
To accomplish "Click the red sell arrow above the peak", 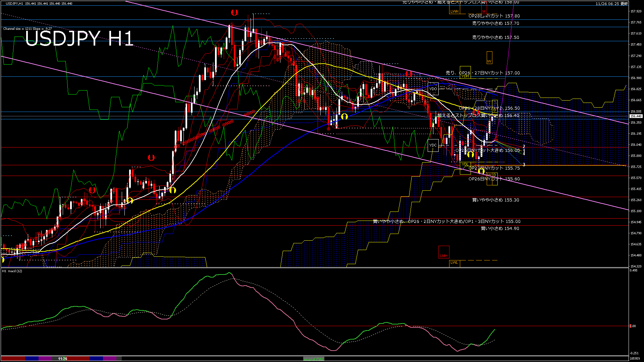I will tap(234, 13).
